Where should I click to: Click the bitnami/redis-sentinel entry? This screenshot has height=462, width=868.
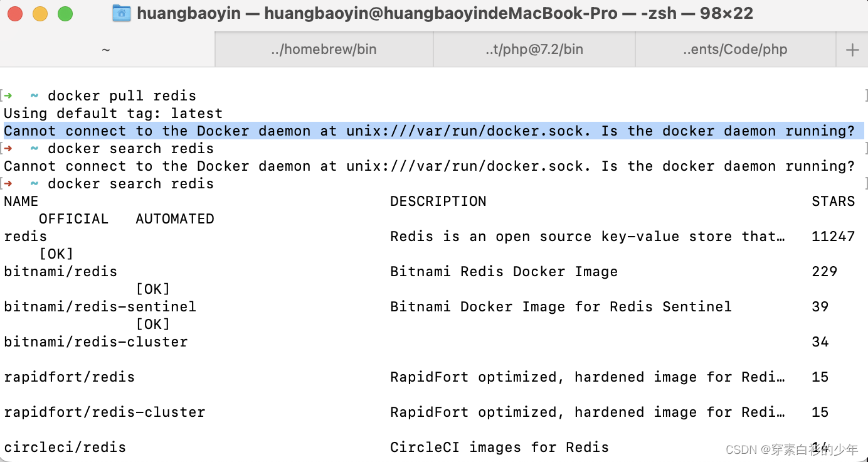tap(99, 306)
